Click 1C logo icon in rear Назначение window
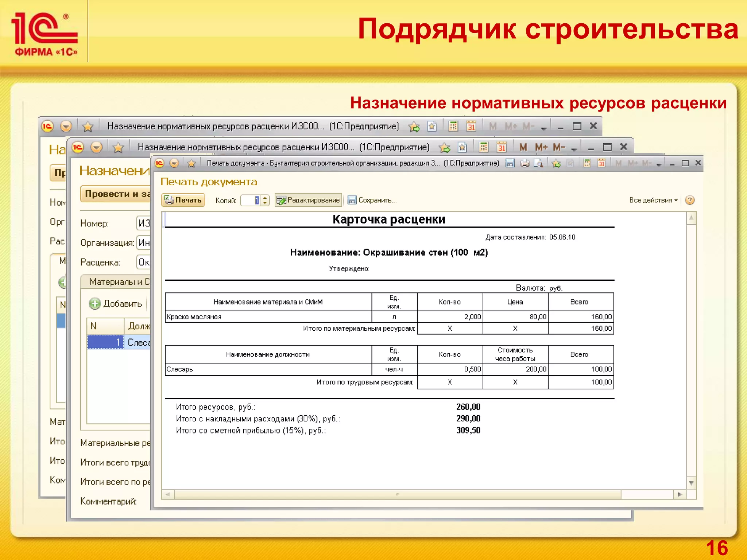Screen dimensions: 747x560 point(47,126)
